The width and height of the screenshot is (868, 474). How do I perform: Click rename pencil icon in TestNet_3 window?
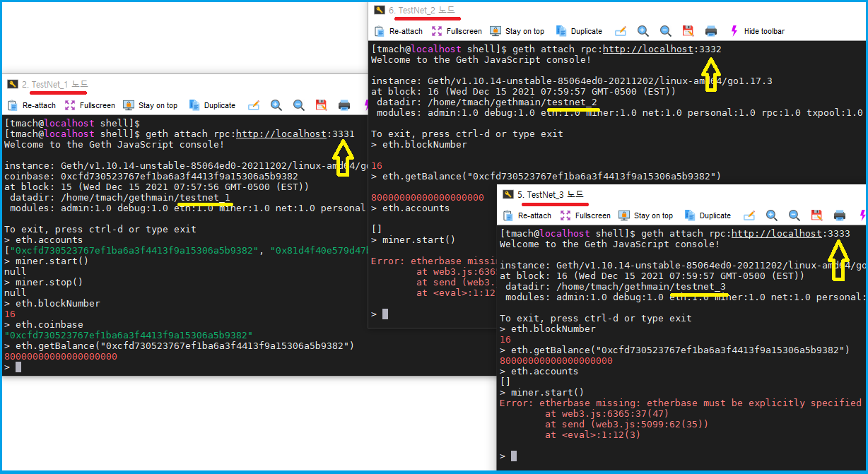(x=749, y=215)
